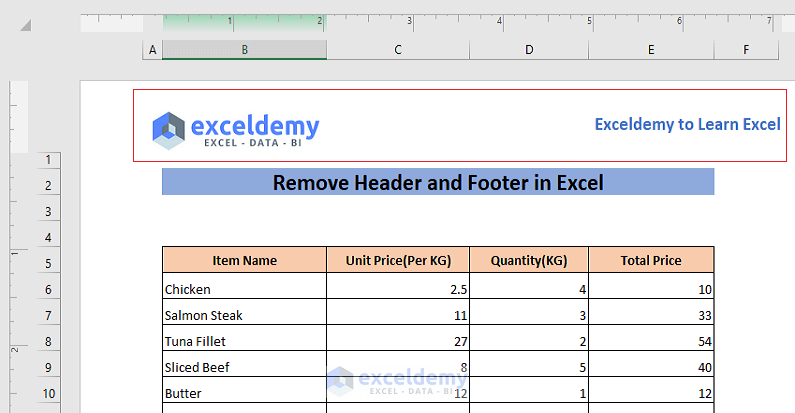Click the 'Chicken' cell

point(244,289)
